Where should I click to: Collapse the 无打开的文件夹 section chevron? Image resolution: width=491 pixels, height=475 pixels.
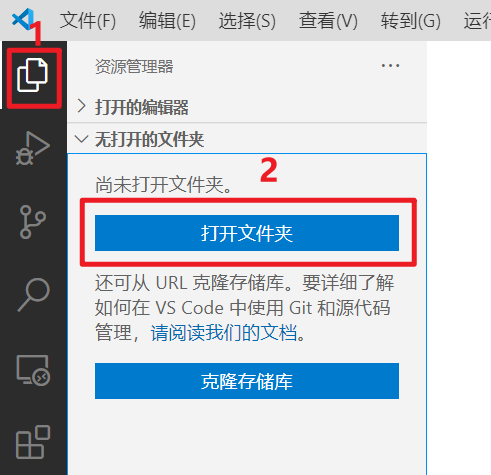click(x=81, y=139)
